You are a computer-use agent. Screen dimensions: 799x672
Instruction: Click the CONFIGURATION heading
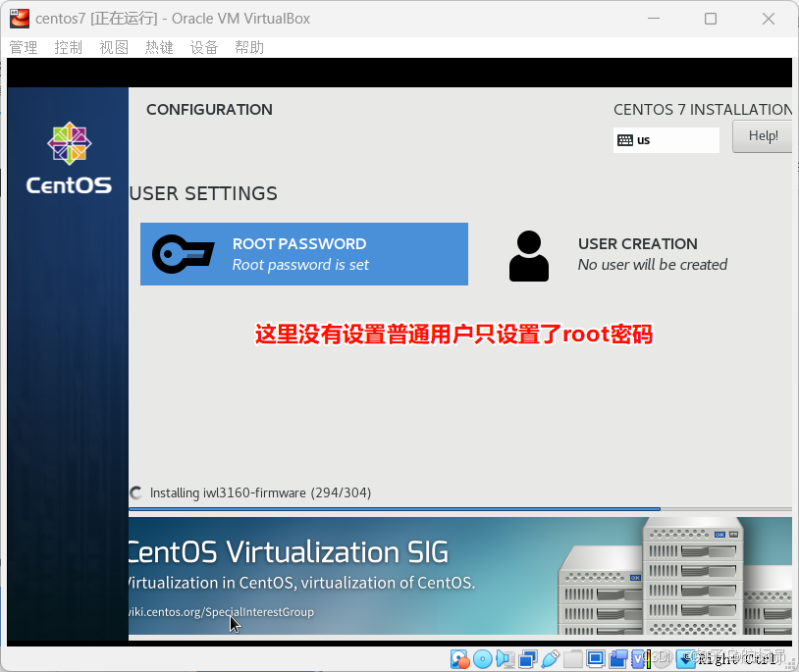pos(209,110)
